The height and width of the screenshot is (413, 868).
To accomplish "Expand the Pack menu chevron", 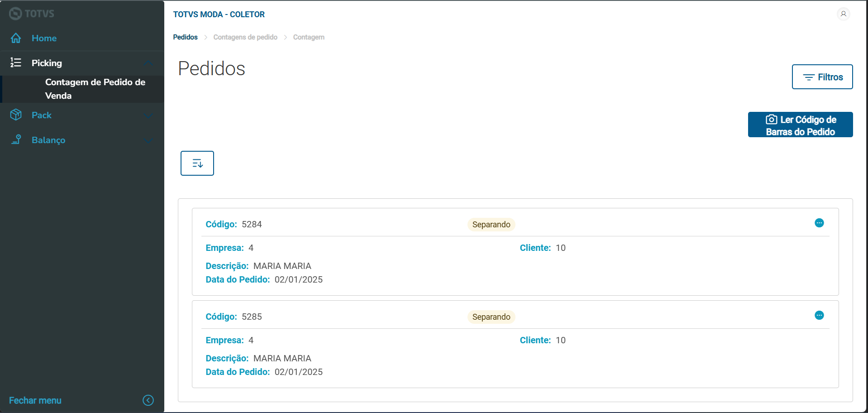I will (148, 115).
